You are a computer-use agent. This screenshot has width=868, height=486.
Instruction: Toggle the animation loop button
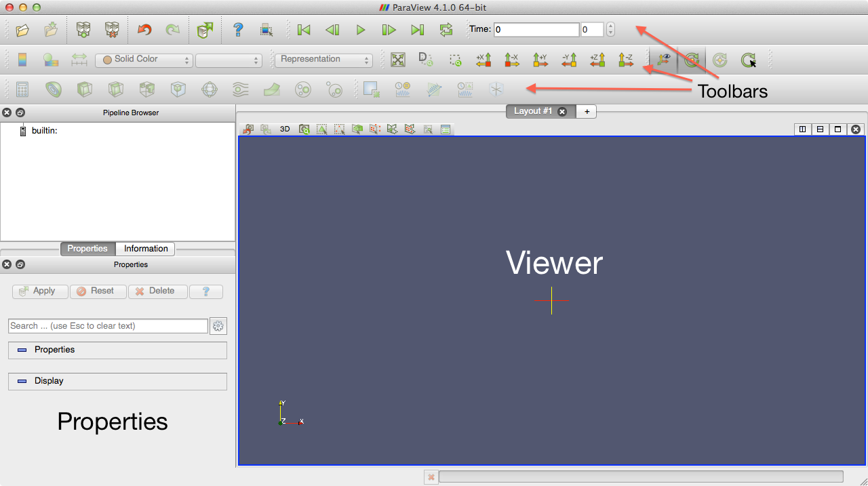446,30
